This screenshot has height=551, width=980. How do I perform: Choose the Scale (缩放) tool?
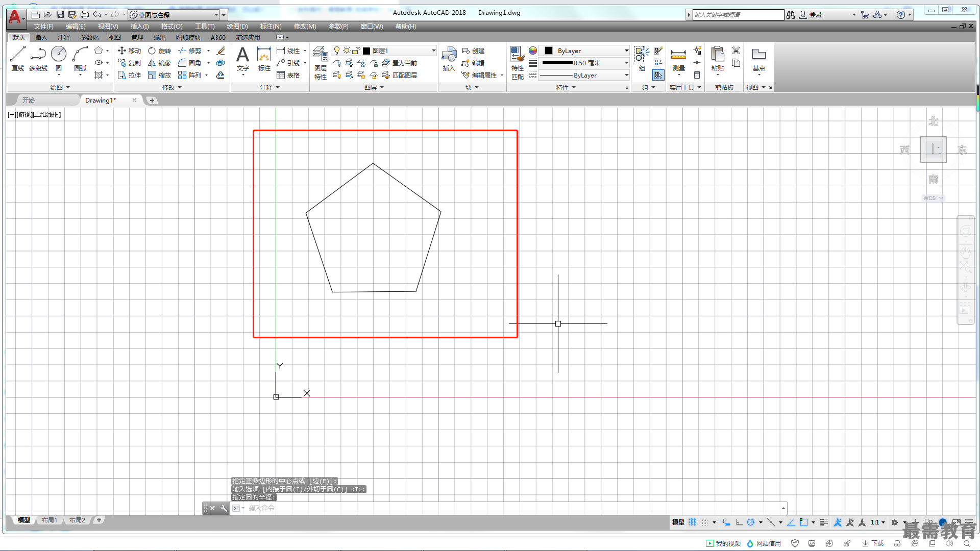click(x=159, y=75)
